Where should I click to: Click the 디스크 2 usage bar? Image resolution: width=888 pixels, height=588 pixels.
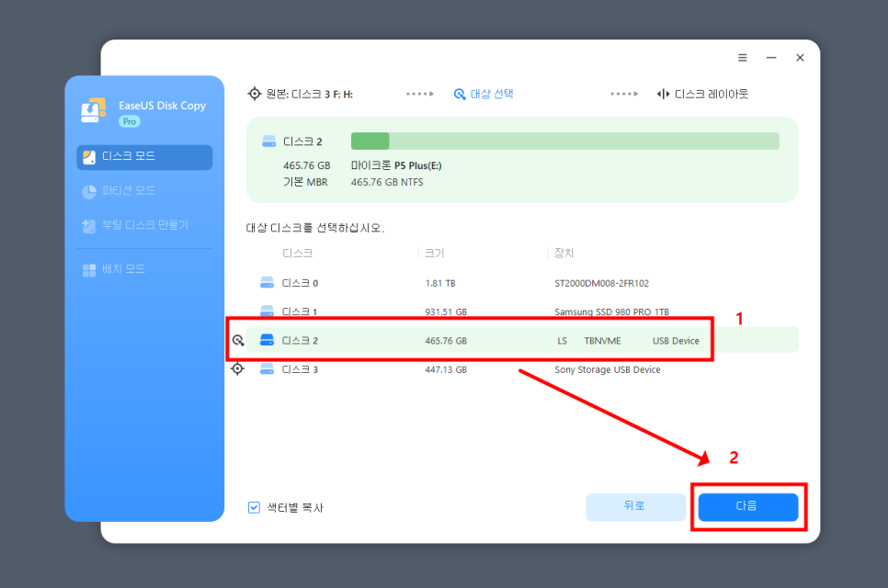[x=564, y=141]
